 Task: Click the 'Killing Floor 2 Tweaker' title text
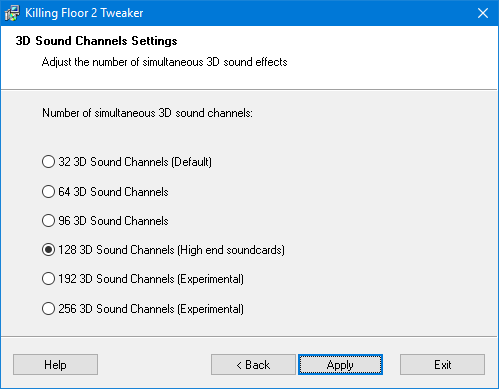pos(84,13)
